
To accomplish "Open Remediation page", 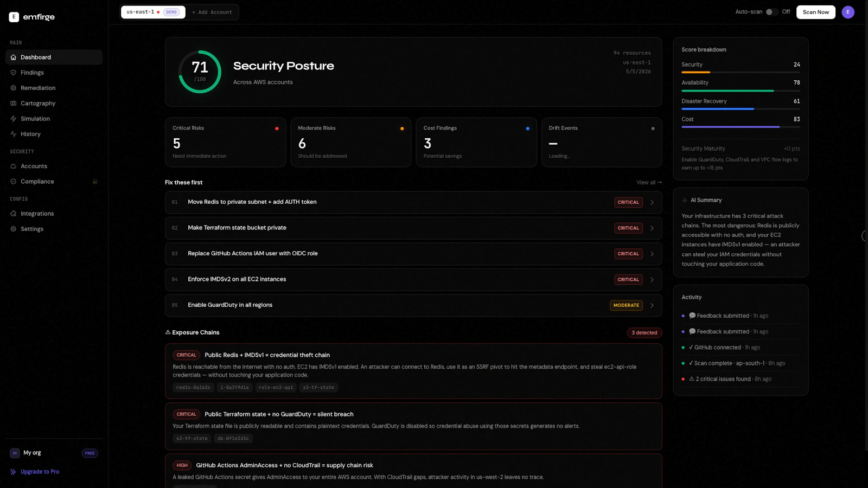I will point(54,88).
